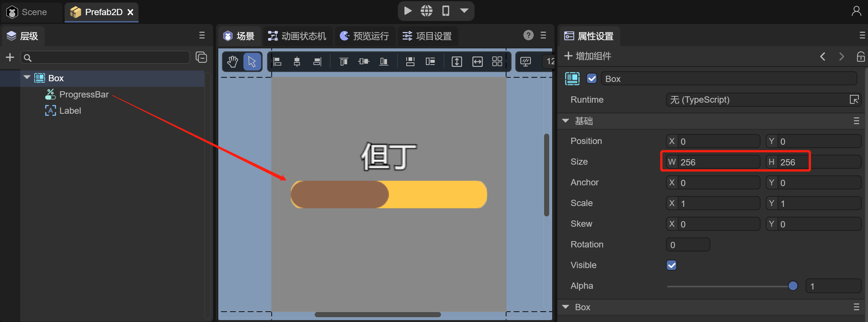
Task: Click the Size width input field
Action: tap(718, 162)
